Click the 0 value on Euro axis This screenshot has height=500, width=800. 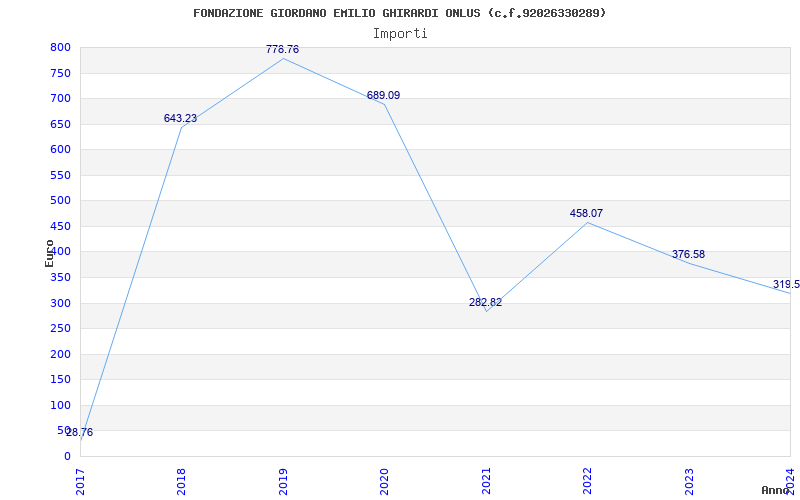pos(67,456)
